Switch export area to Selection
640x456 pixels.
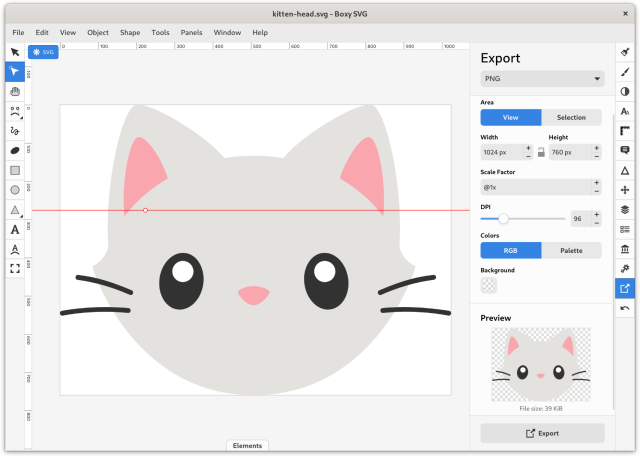point(571,117)
